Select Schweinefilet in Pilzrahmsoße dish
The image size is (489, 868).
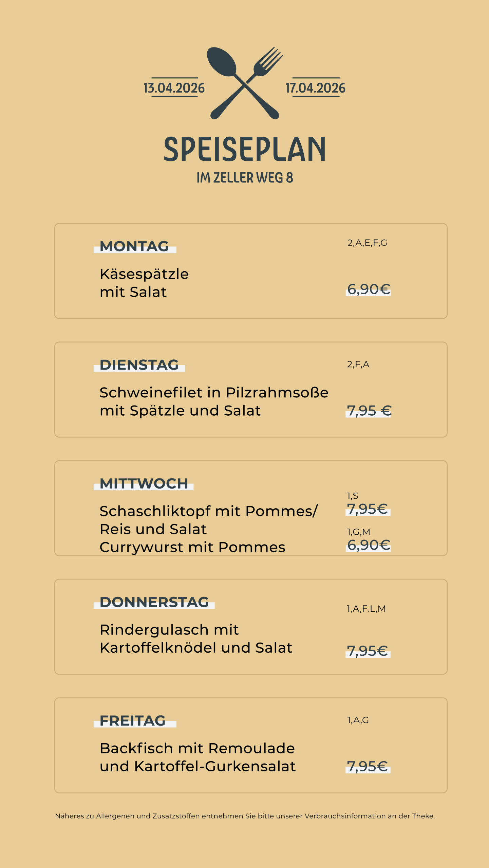click(x=214, y=401)
